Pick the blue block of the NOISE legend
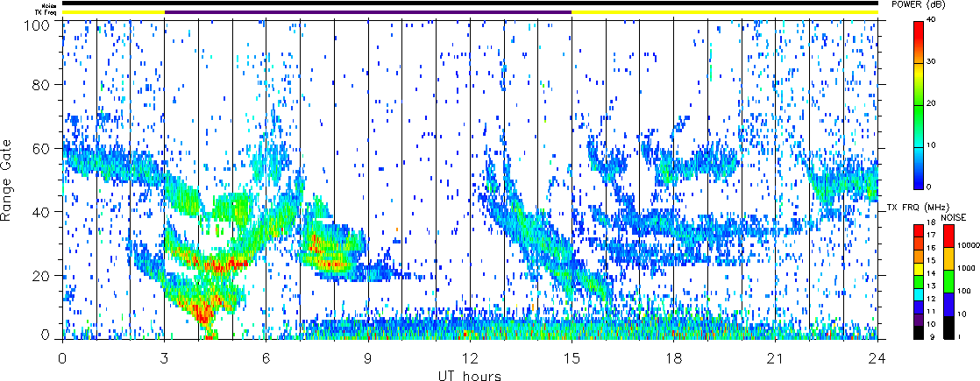Screen dimensions: 980x381 (948, 304)
